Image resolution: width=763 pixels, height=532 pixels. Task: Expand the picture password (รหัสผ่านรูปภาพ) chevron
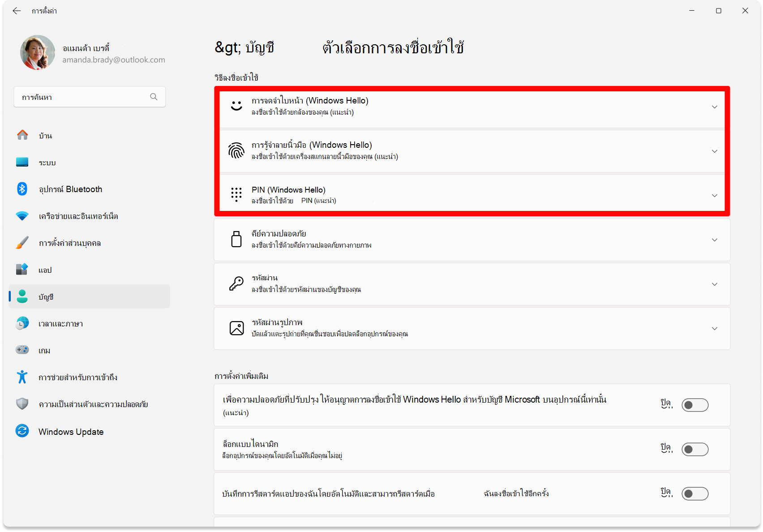pyautogui.click(x=715, y=328)
